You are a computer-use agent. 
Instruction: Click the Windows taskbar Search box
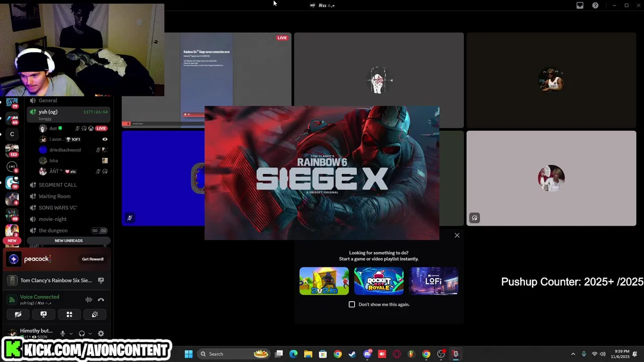click(x=234, y=354)
